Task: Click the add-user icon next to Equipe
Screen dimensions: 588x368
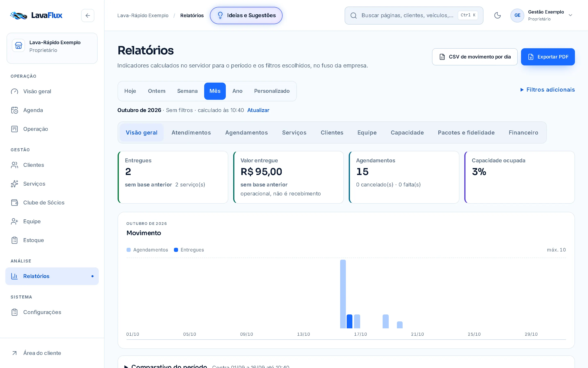Action: pyautogui.click(x=14, y=221)
